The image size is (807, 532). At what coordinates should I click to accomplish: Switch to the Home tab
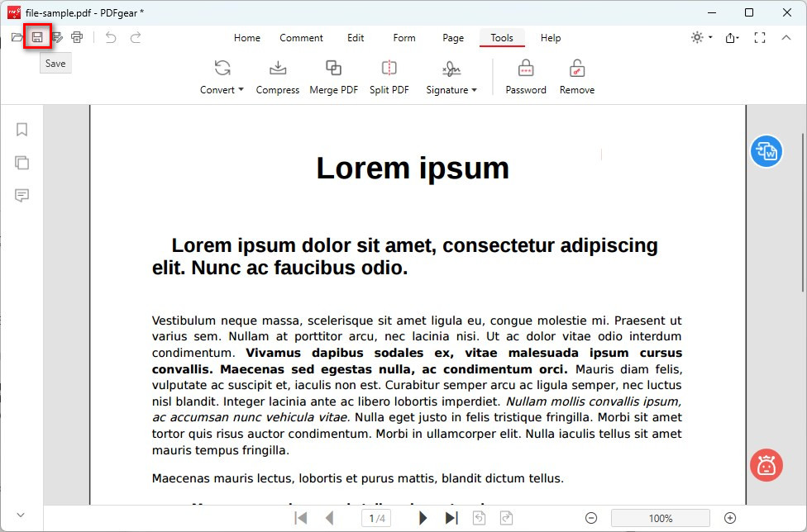click(x=246, y=38)
